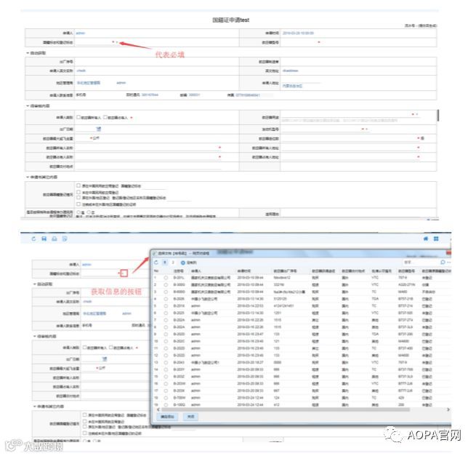Open the calendar picker in the lower form
Screen dimensions: 476x456
tap(105, 359)
